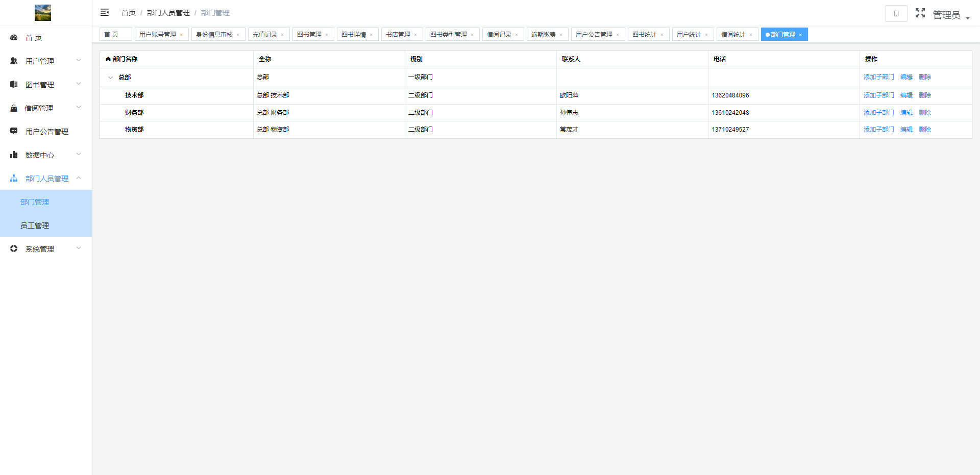The height and width of the screenshot is (475, 980).
Task: Select 员工管理 in sidebar submenu
Action: click(35, 226)
